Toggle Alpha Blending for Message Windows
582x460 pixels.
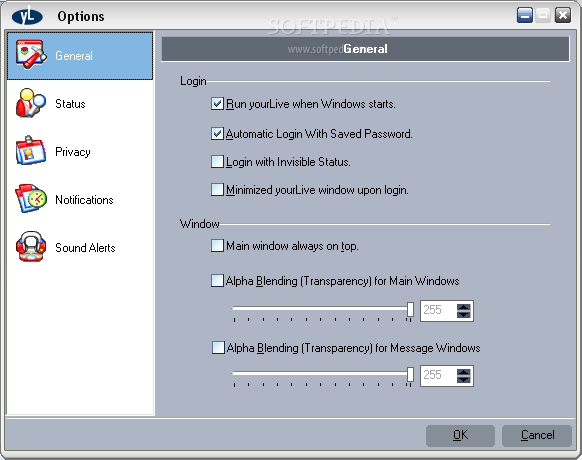click(218, 348)
